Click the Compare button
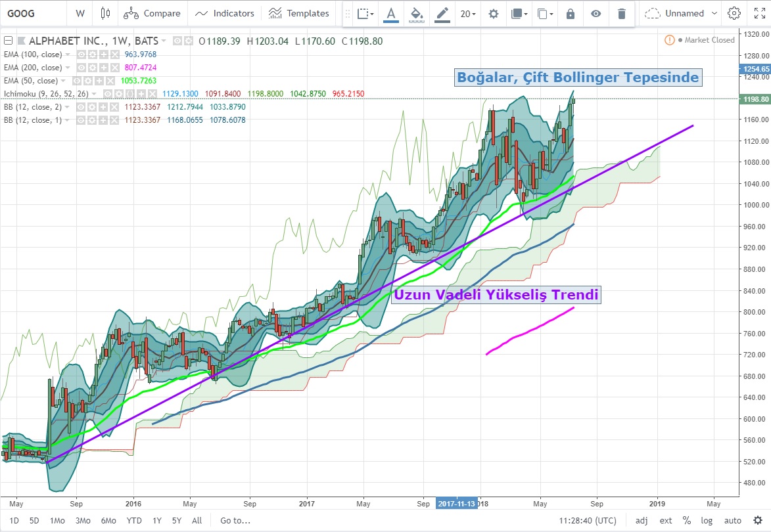The image size is (771, 532). coord(152,13)
